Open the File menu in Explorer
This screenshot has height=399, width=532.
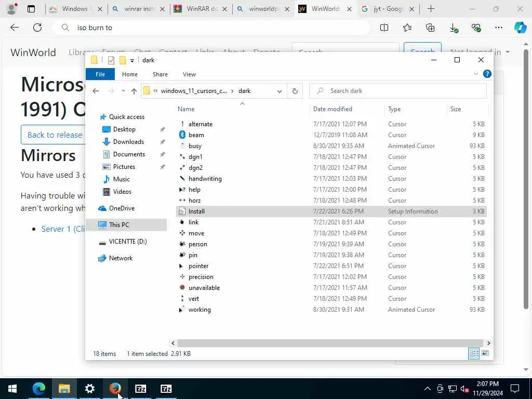pyautogui.click(x=100, y=74)
